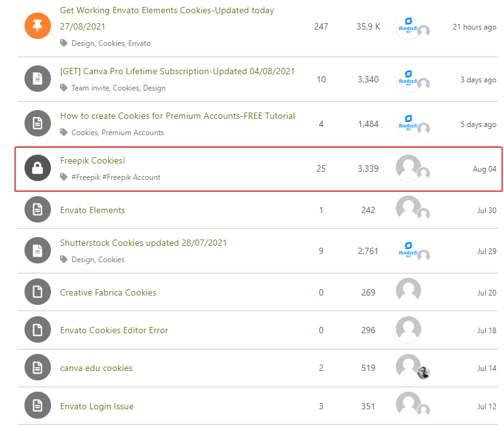This screenshot has width=504, height=425.
Task: Open the Canva Pro Lifetime Subscription topic
Action: [177, 71]
